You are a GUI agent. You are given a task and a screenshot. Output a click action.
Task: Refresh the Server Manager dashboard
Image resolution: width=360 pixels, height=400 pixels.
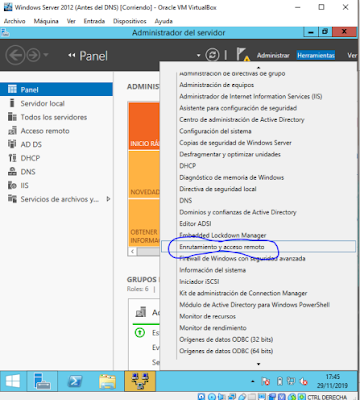point(212,55)
